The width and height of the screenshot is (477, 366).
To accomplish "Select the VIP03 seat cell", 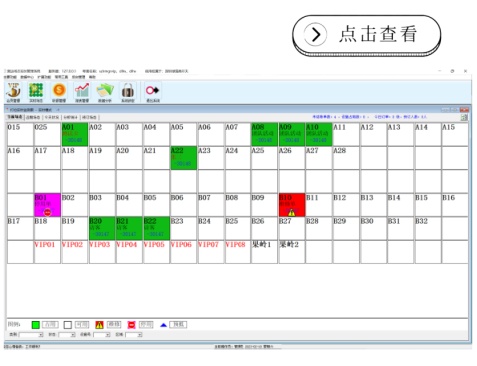I will click(102, 252).
